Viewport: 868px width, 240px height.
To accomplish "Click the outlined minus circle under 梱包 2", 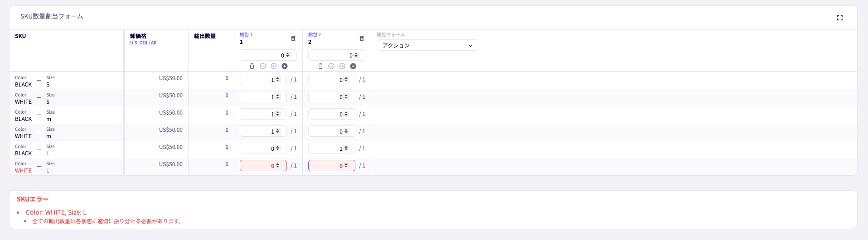I will point(331,66).
